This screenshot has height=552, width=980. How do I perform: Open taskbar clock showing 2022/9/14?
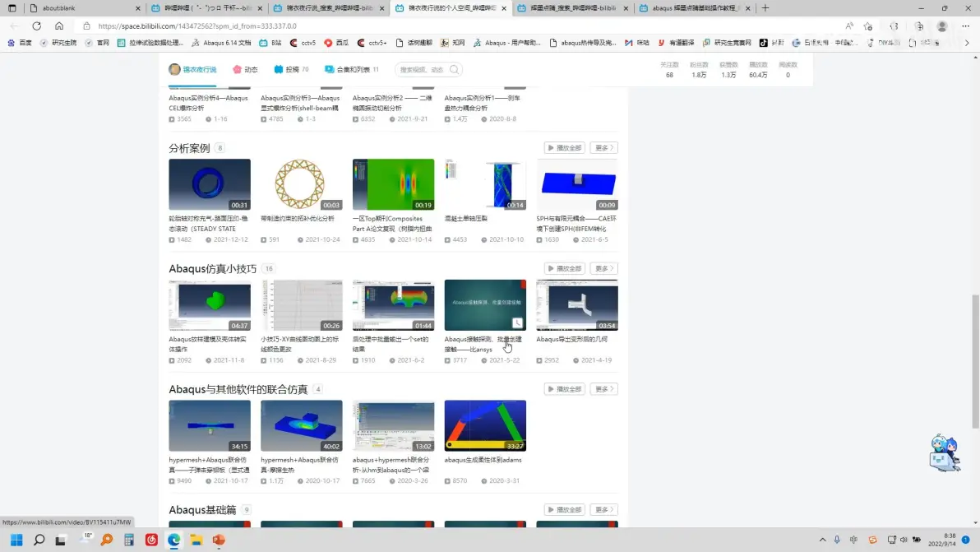942,540
